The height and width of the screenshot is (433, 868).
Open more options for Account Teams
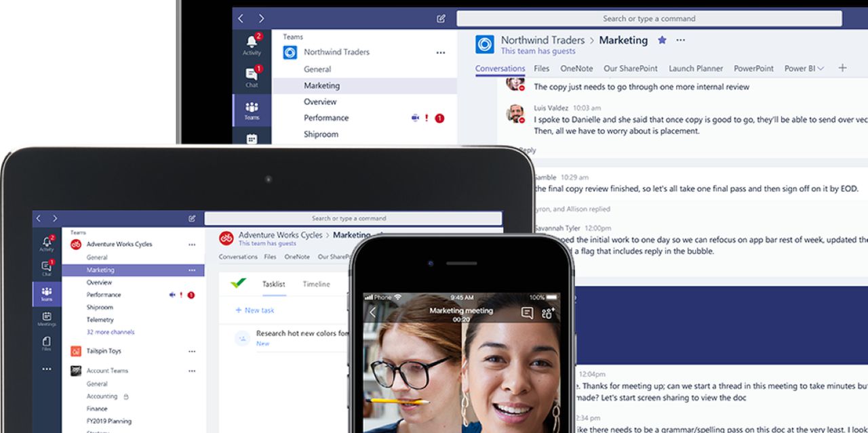pyautogui.click(x=192, y=371)
